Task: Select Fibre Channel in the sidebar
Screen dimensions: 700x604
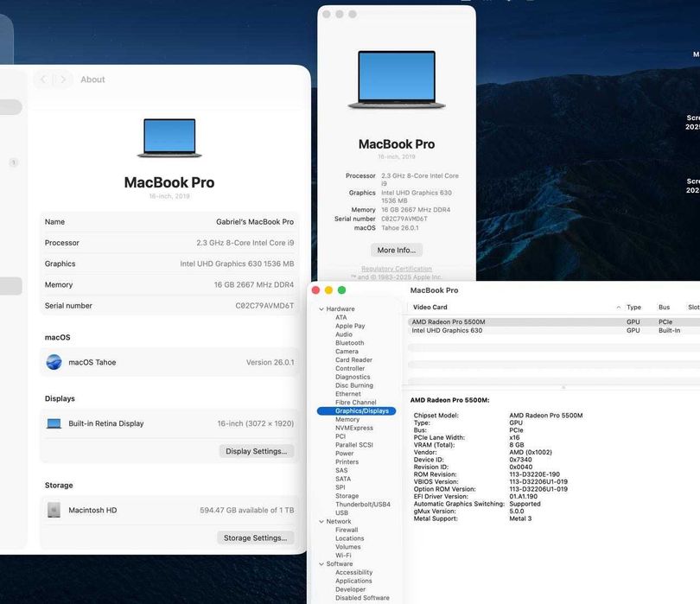Action: (x=356, y=402)
